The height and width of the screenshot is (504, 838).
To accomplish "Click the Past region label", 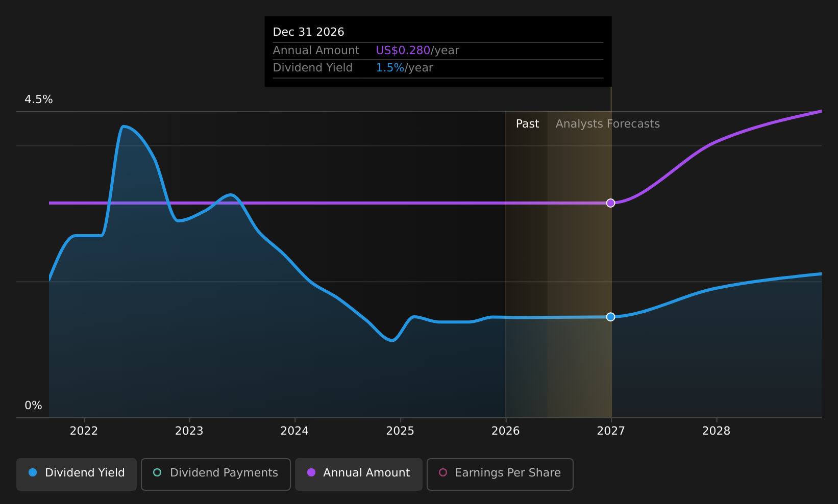I will click(x=527, y=124).
